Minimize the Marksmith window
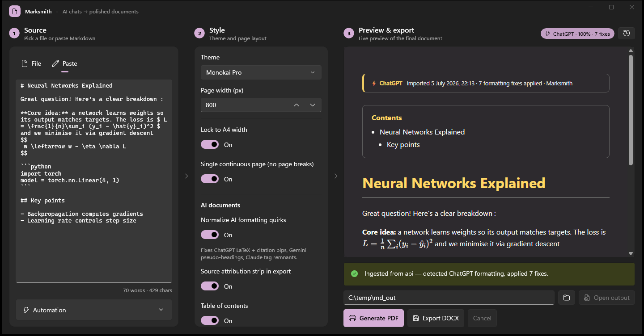Image resolution: width=644 pixels, height=336 pixels. (x=591, y=7)
